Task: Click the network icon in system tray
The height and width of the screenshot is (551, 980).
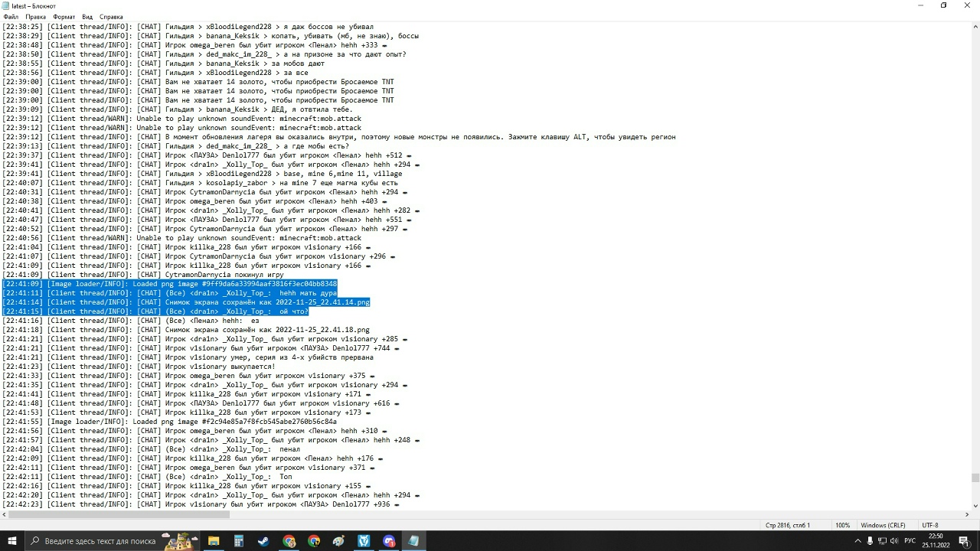Action: coord(883,540)
